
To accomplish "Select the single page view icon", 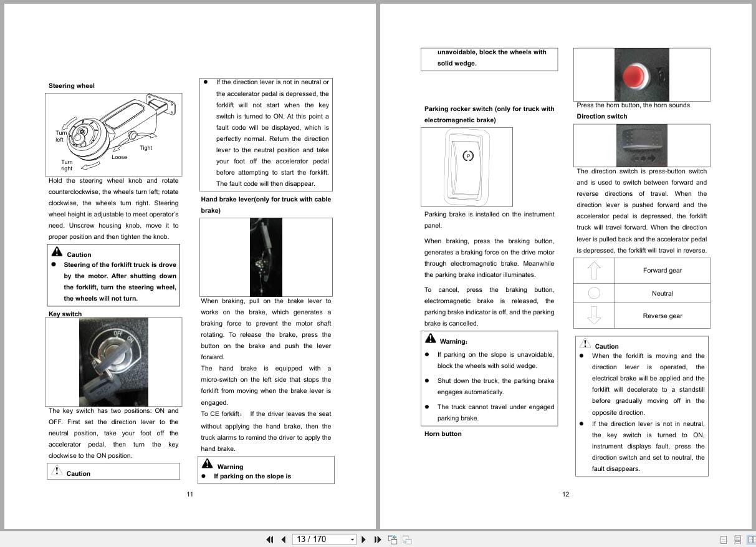I will 724,540.
